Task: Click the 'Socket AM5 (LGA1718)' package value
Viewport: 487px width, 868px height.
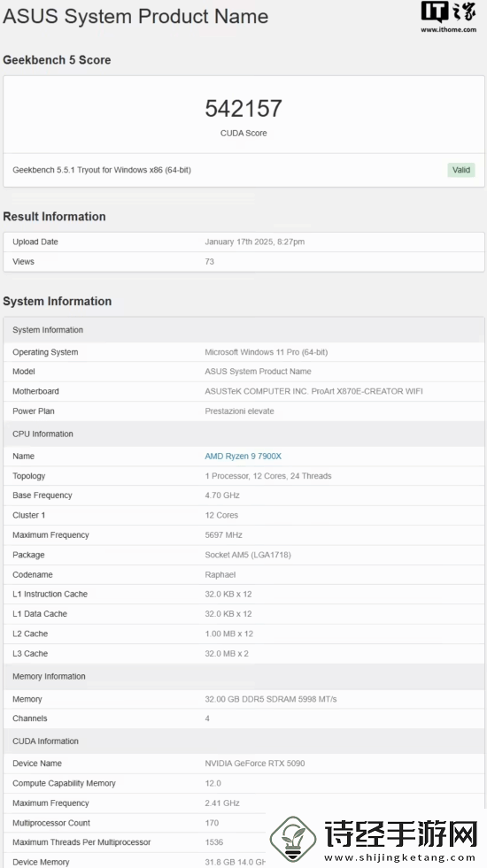Action: [248, 555]
